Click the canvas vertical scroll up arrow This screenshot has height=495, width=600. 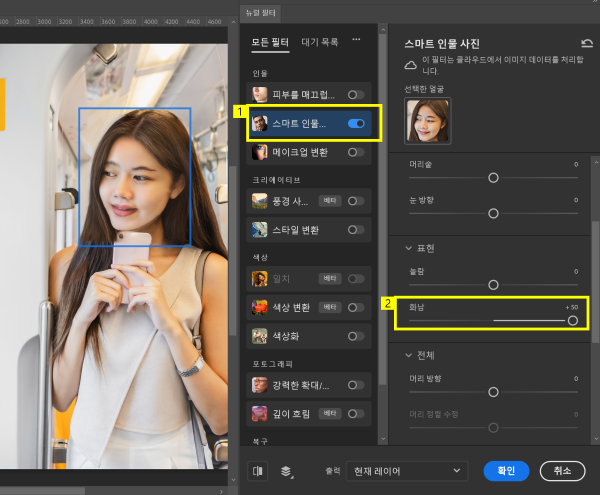tap(233, 22)
